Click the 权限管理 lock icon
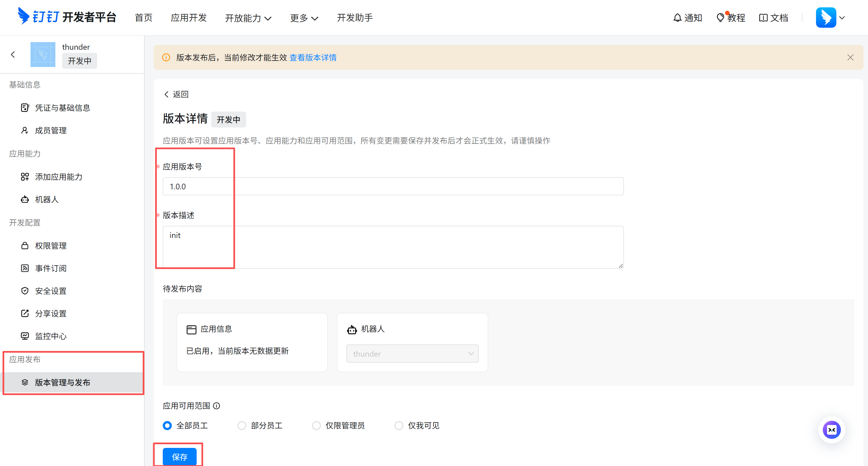 click(x=25, y=246)
